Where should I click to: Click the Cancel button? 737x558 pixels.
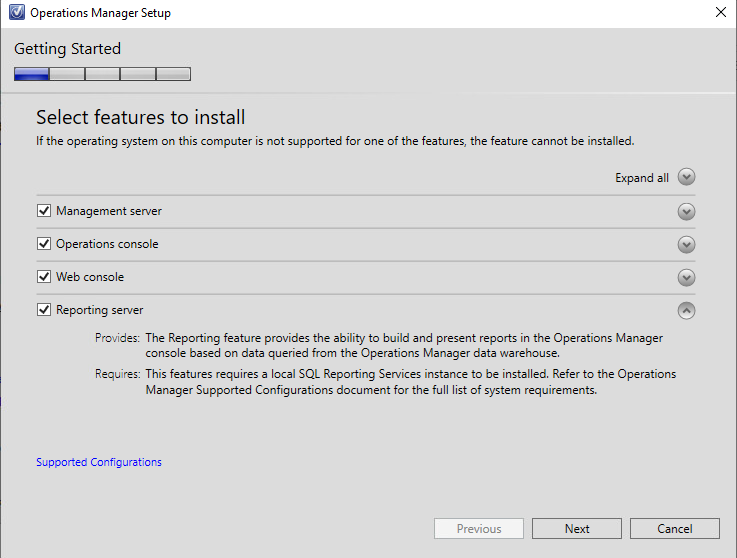[x=674, y=529]
